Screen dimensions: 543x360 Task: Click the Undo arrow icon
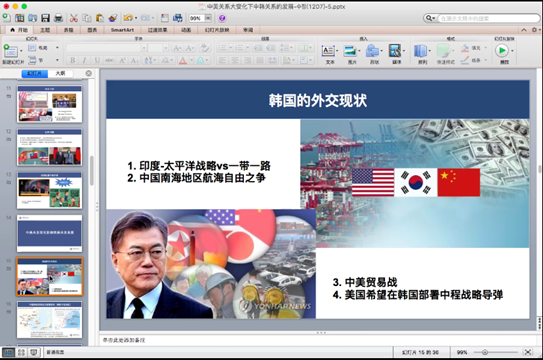point(128,18)
